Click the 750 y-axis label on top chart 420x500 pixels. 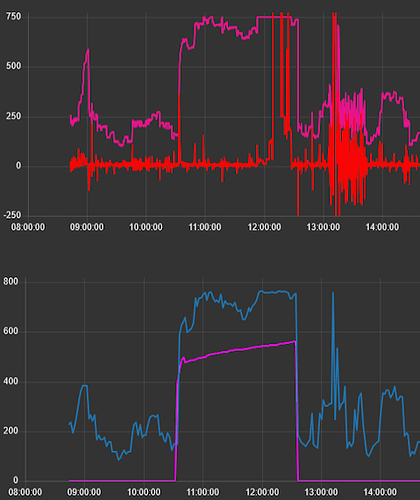click(13, 16)
